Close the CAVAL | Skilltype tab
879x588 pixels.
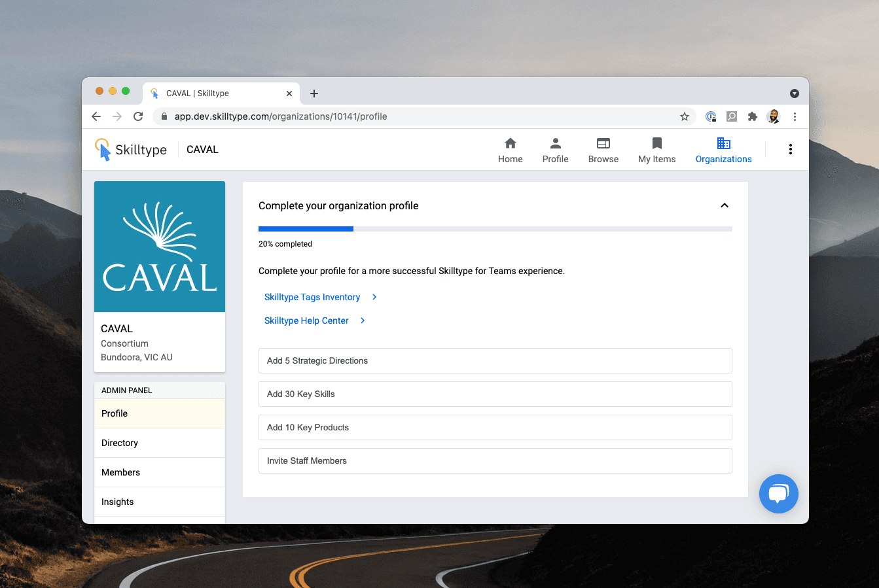(289, 94)
